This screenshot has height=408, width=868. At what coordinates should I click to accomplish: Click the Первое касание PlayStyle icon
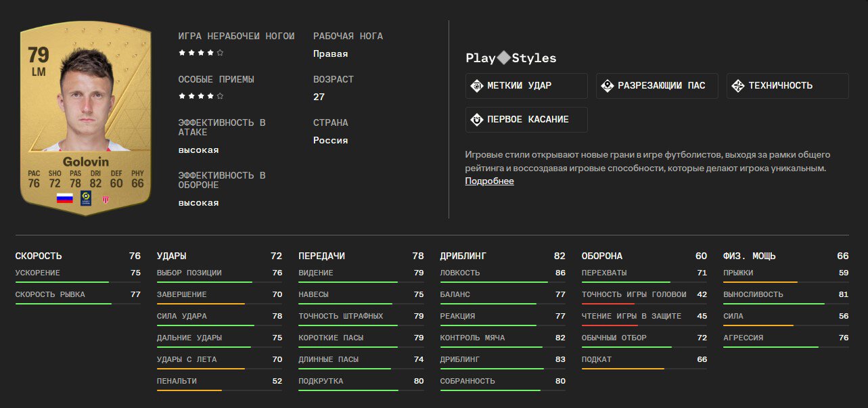[x=476, y=120]
